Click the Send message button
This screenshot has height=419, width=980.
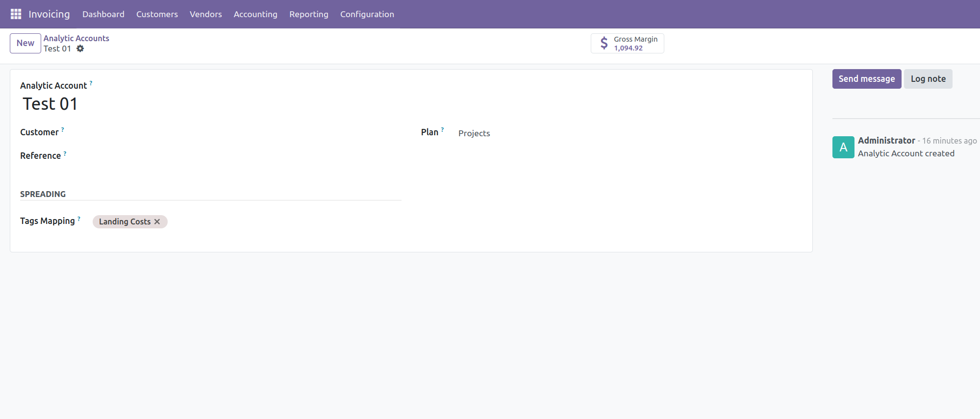[x=867, y=79]
